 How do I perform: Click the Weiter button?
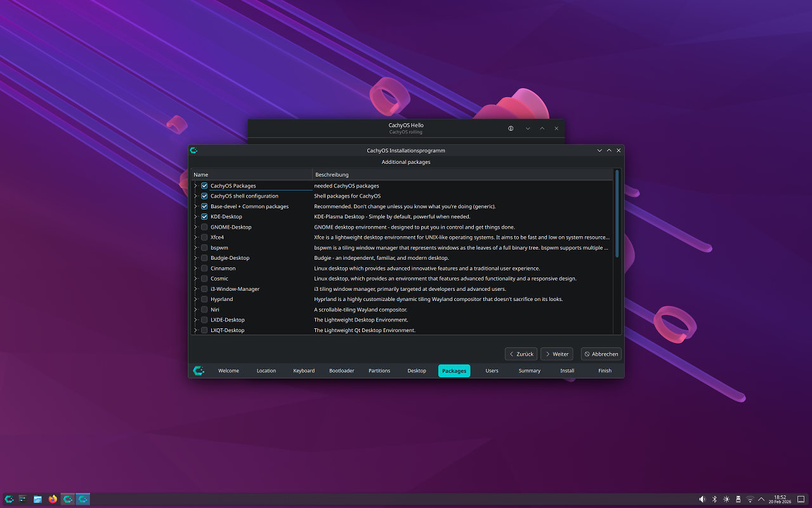pyautogui.click(x=556, y=354)
